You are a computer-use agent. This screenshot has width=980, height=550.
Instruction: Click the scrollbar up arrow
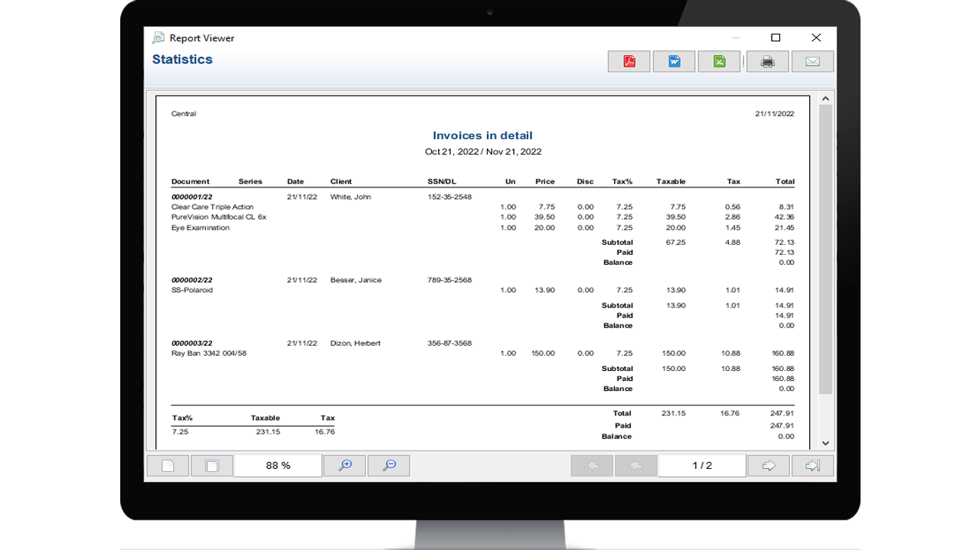point(825,99)
